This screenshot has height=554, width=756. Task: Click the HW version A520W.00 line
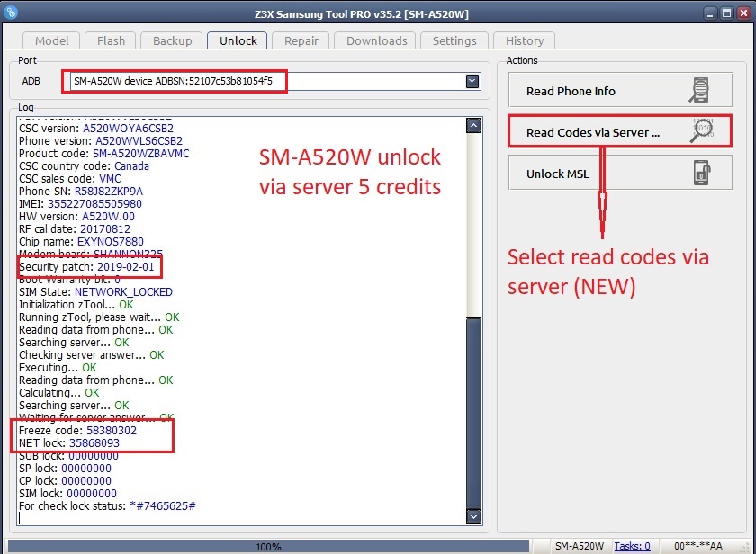point(76,217)
